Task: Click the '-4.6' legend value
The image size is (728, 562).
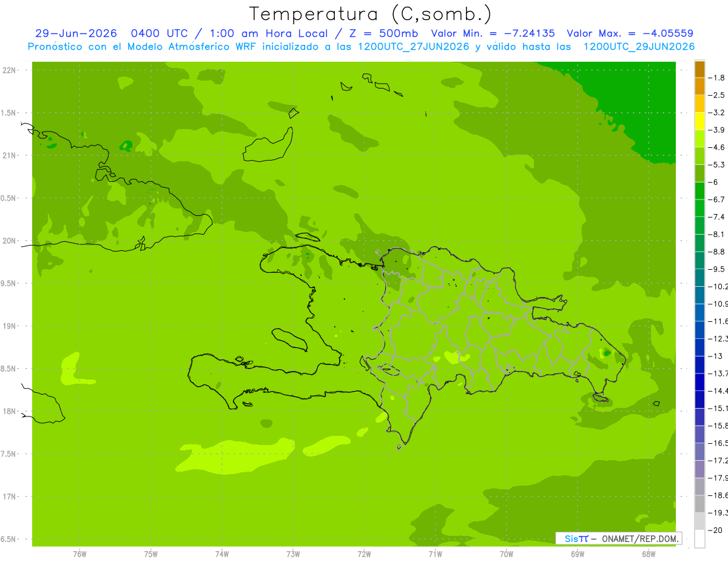Action: (x=716, y=147)
